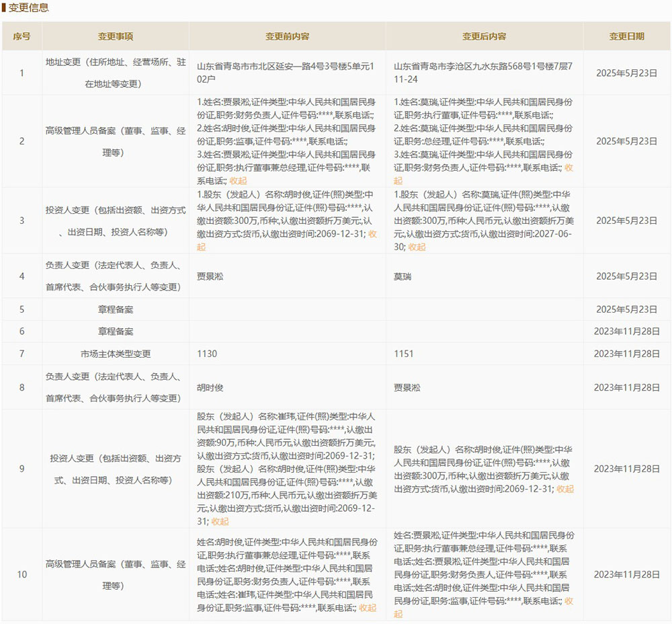
Task: Click serial number 1 in 序号 column
Action: (x=22, y=73)
